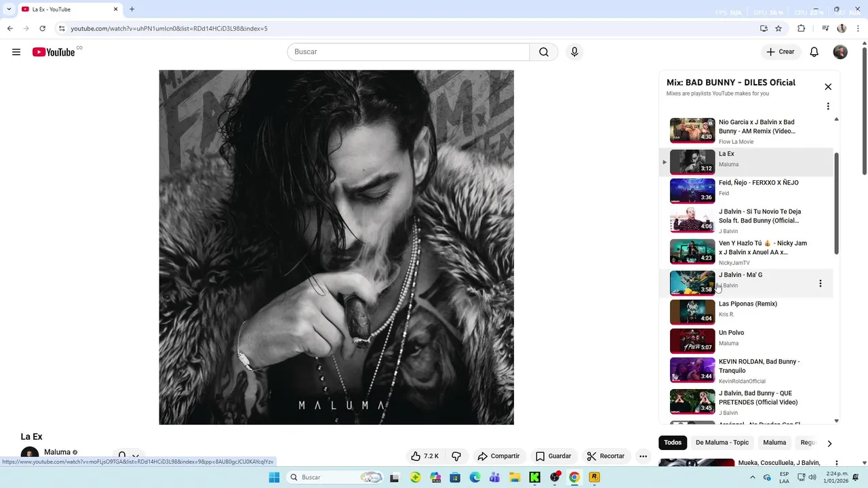Save the video with Guardar
The width and height of the screenshot is (868, 488).
point(553,456)
